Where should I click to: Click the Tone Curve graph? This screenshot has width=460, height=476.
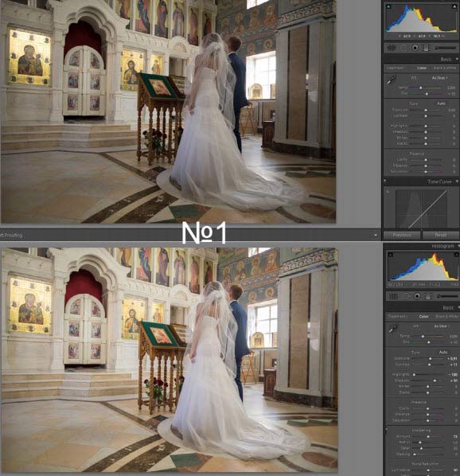(x=422, y=209)
